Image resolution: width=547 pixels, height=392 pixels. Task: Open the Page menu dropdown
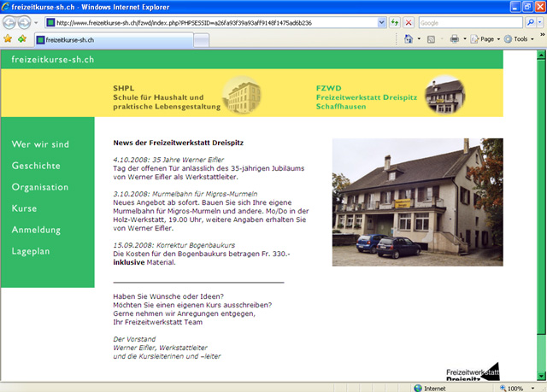coord(487,39)
